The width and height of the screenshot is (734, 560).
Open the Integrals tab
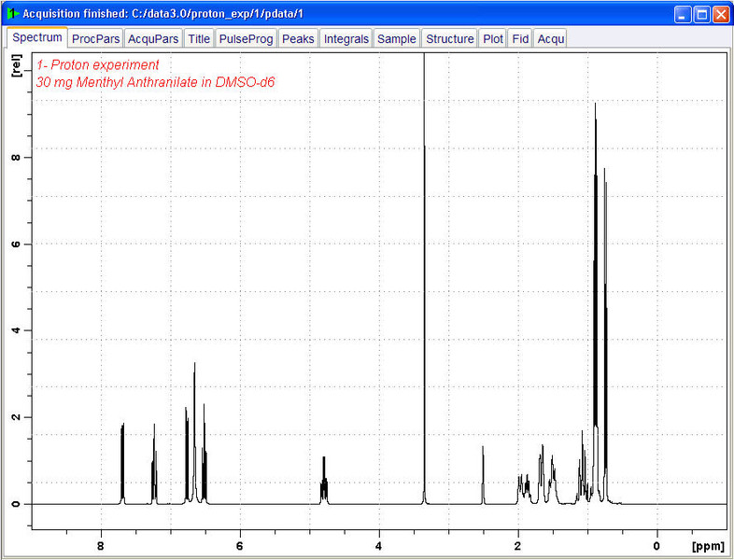click(x=346, y=39)
